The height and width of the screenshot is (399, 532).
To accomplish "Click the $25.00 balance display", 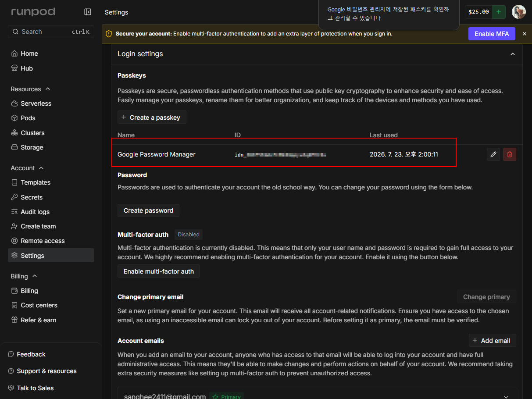I will tap(478, 12).
